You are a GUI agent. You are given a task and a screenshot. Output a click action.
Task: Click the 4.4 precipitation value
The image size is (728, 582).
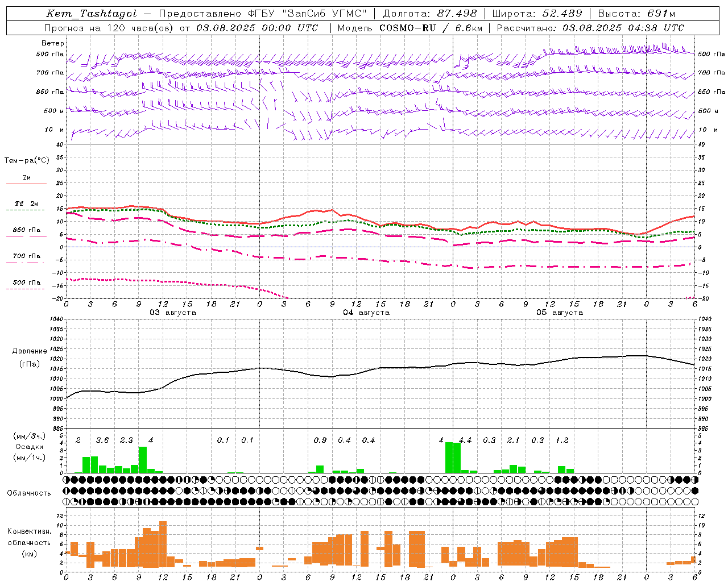tap(465, 440)
